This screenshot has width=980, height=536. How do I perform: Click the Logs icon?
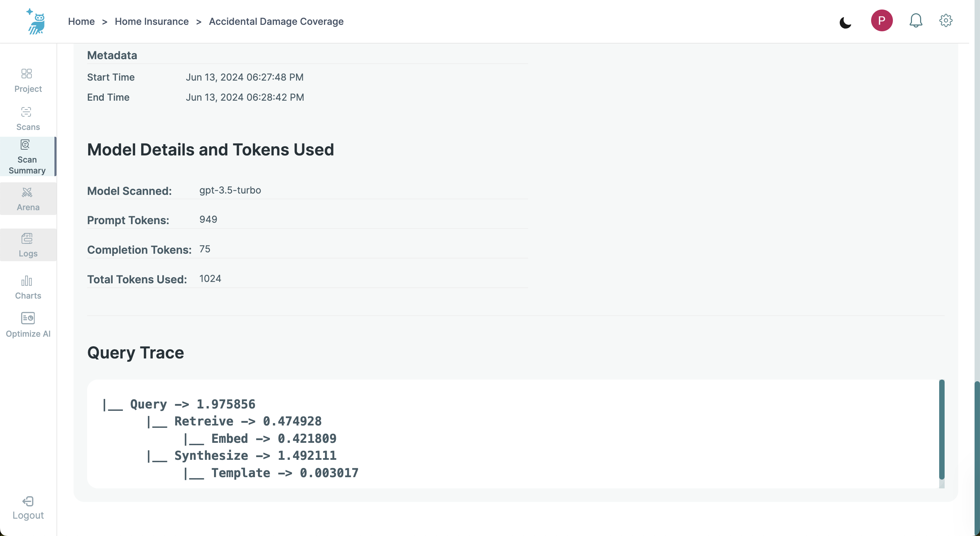coord(27,238)
